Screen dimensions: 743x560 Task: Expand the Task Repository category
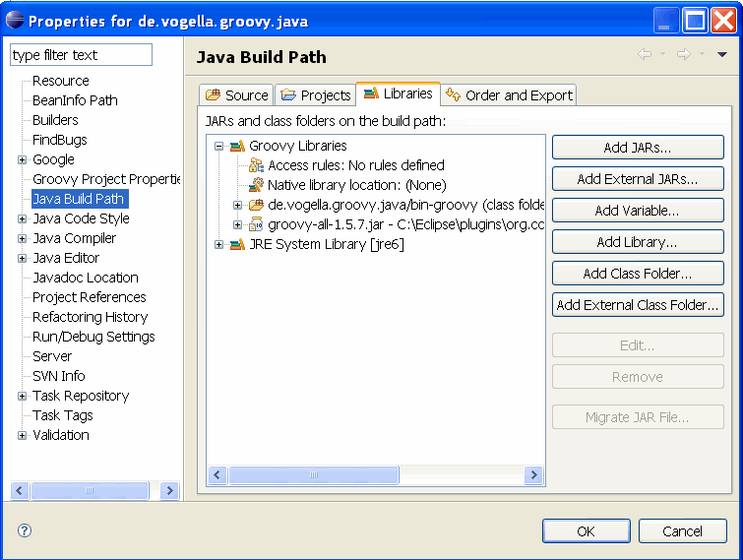point(22,396)
